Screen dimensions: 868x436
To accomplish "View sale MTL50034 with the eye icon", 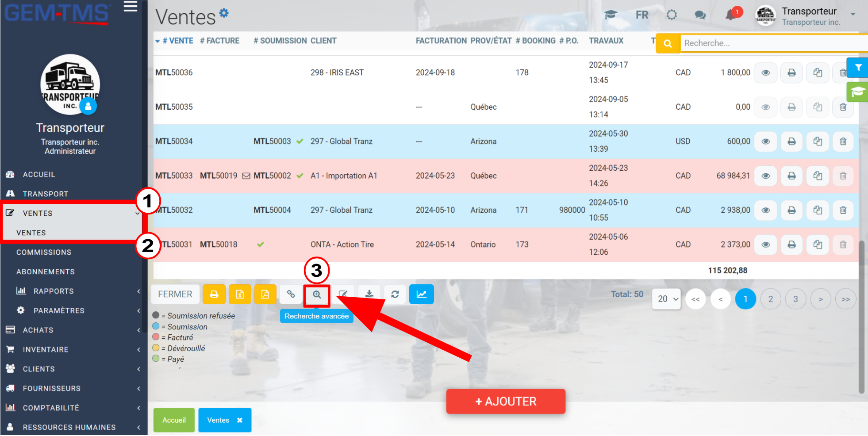I will click(766, 142).
